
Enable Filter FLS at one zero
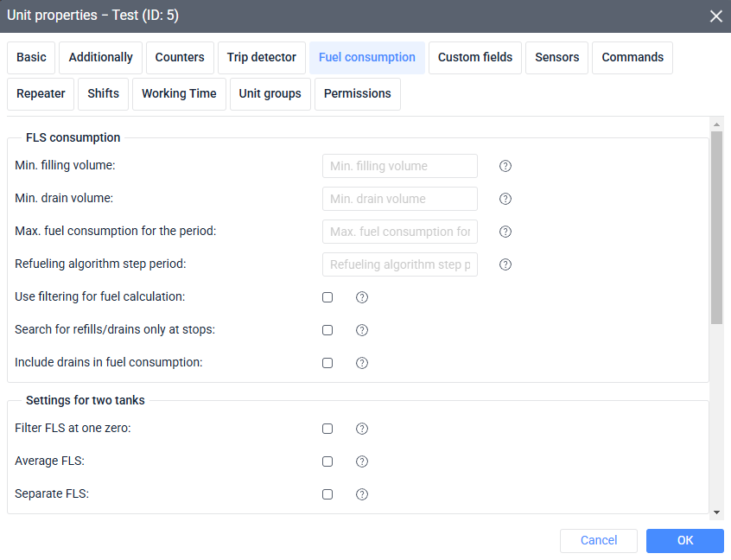[x=327, y=429]
